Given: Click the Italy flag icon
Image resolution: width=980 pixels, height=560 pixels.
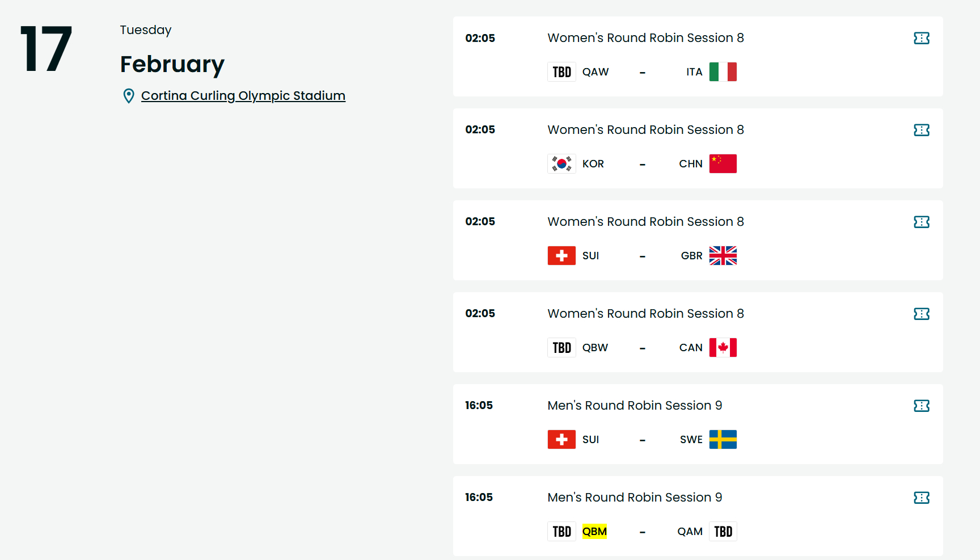Looking at the screenshot, I should pos(723,72).
